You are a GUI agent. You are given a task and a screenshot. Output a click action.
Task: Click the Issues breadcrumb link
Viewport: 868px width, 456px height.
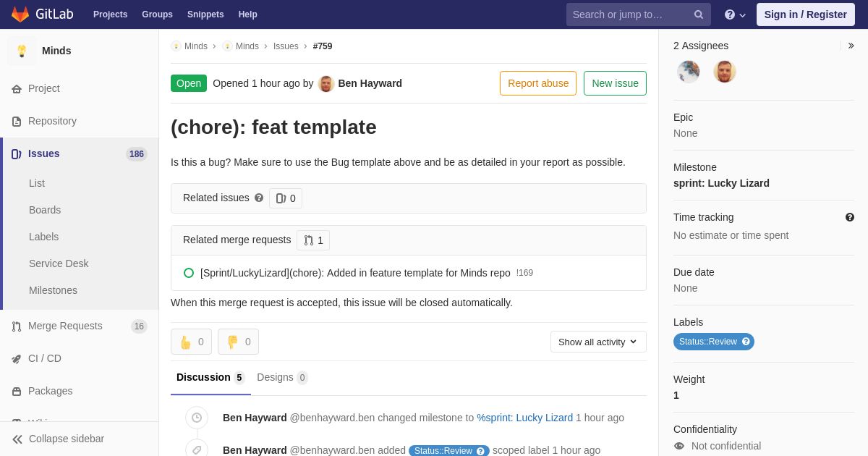coord(286,46)
